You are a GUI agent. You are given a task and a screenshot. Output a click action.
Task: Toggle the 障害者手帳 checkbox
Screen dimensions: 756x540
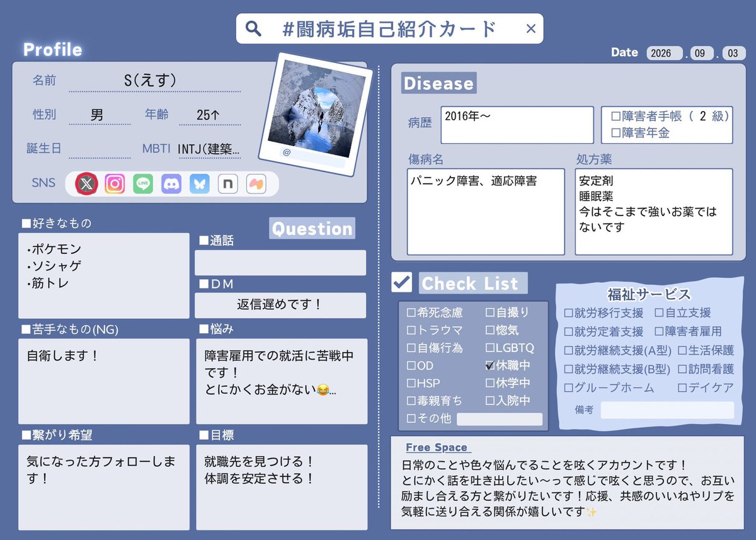pyautogui.click(x=616, y=117)
